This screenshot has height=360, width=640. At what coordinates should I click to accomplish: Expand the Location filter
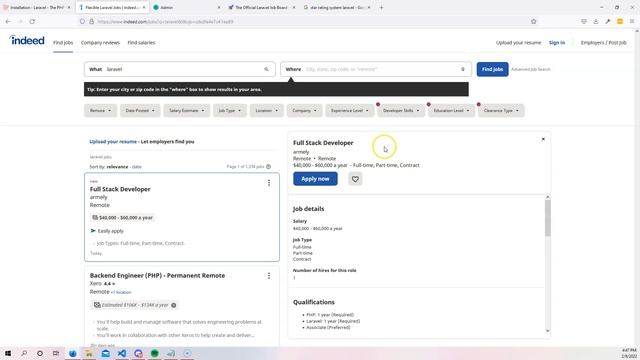pyautogui.click(x=267, y=111)
